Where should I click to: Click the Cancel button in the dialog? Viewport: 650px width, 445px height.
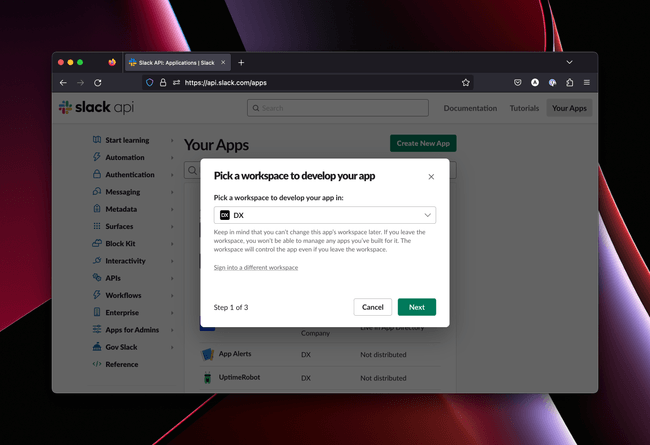[x=372, y=307]
